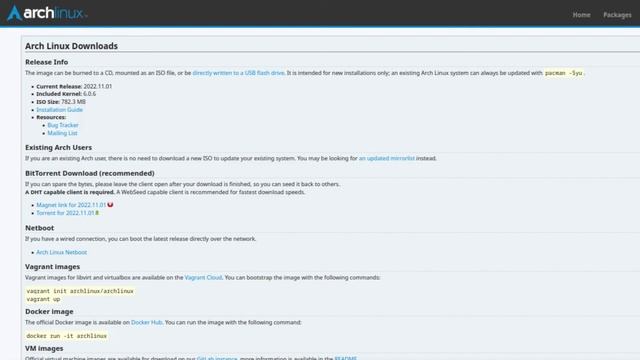Open the Bug Tracker link

click(x=63, y=125)
